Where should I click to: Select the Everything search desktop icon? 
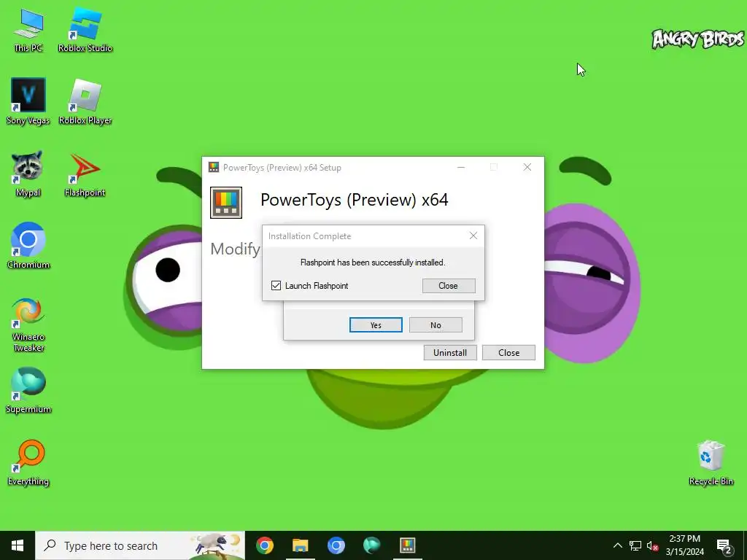tap(28, 463)
